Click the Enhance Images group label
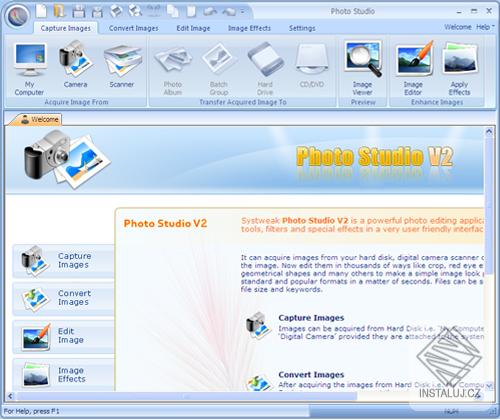500x420 pixels. [437, 102]
